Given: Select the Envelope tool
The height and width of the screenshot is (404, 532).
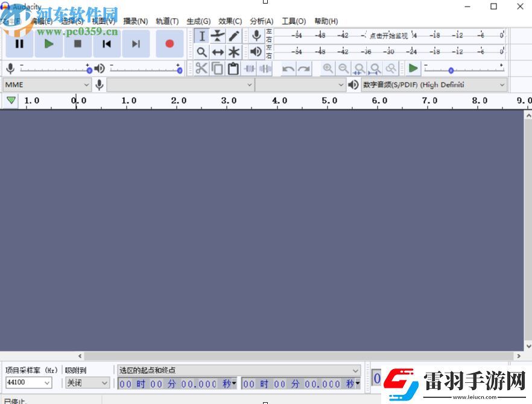Looking at the screenshot, I should pyautogui.click(x=218, y=36).
